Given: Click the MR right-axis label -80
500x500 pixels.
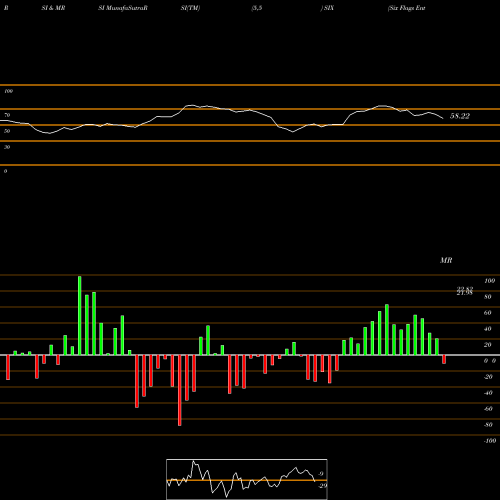Looking at the screenshot, I should click(488, 425).
